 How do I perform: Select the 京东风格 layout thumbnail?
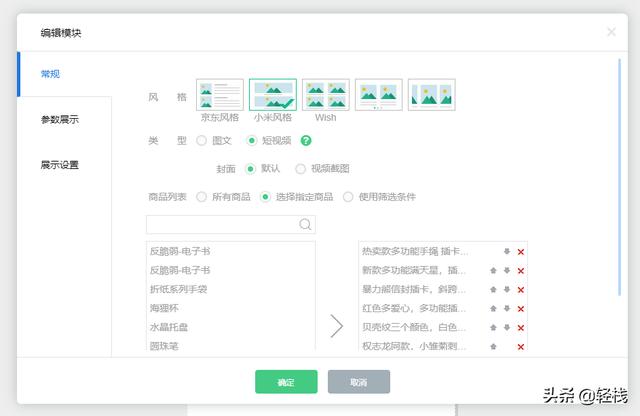(x=220, y=95)
